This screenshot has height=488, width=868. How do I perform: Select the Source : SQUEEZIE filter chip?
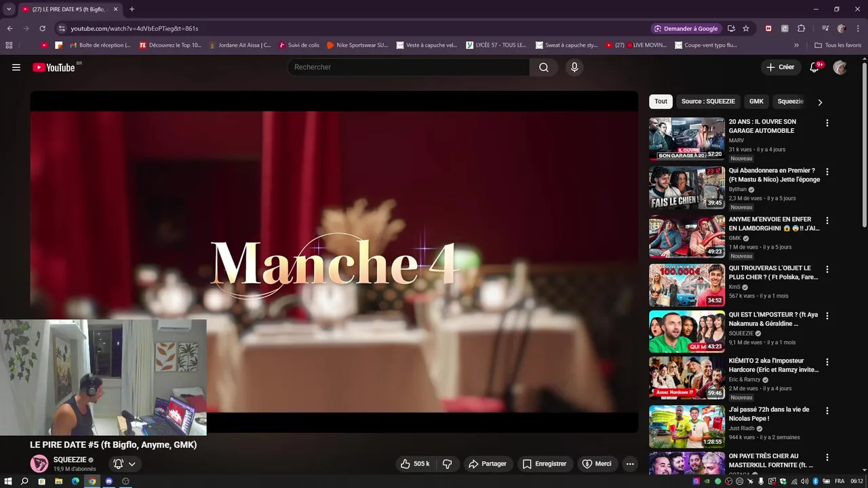pos(708,102)
